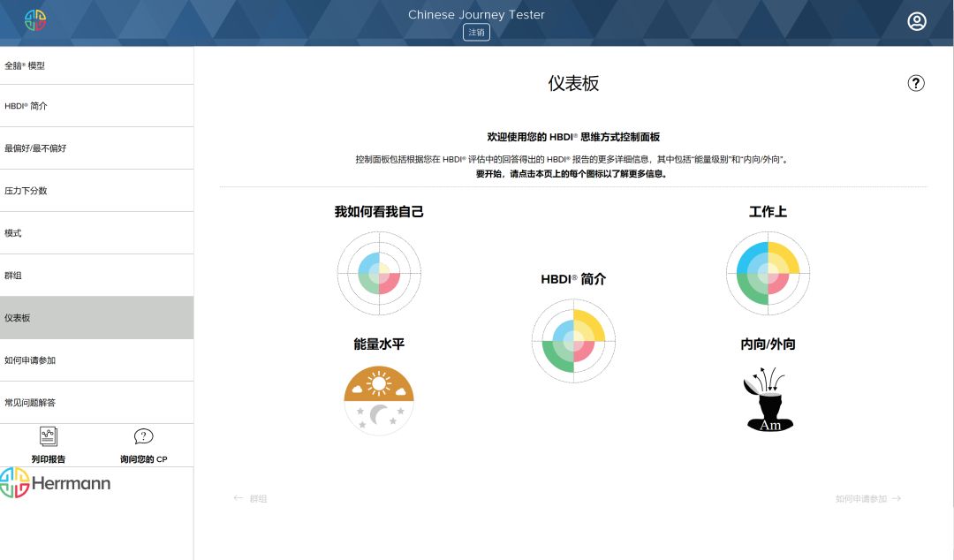Click the print report document icon
This screenshot has width=954, height=560.
click(x=48, y=436)
